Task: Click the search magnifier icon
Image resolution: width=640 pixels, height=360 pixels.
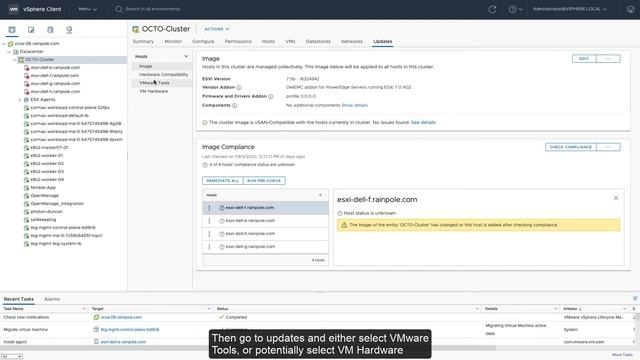Action: pos(119,9)
